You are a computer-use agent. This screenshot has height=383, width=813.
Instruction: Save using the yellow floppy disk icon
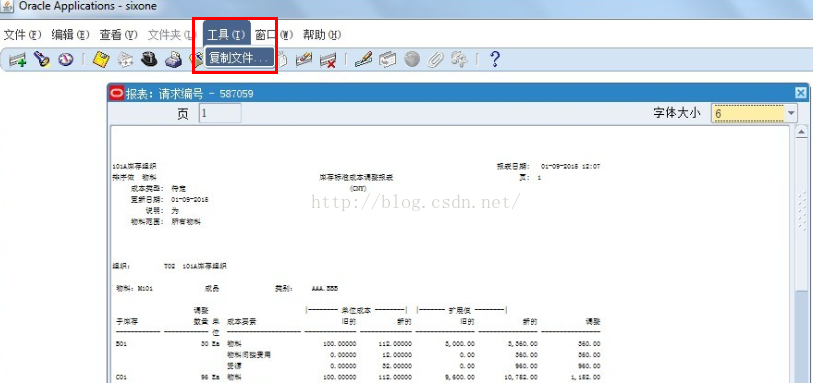click(101, 60)
